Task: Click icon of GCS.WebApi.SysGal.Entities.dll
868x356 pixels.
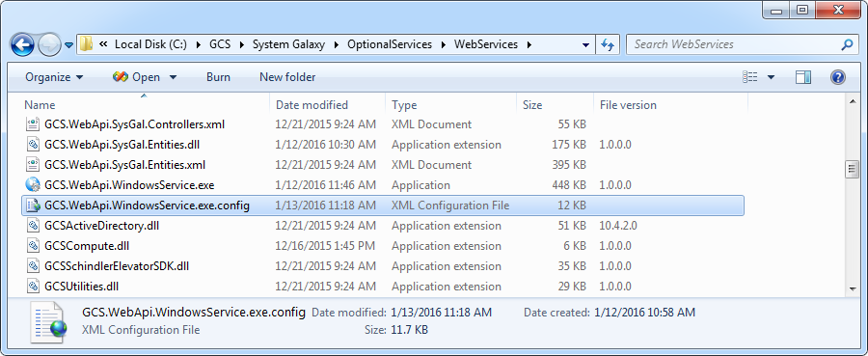Action: 33,145
